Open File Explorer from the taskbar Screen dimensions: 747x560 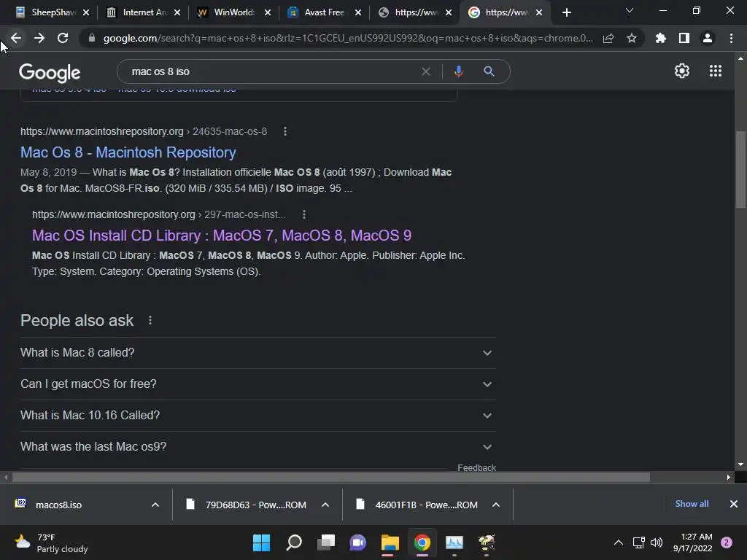390,542
